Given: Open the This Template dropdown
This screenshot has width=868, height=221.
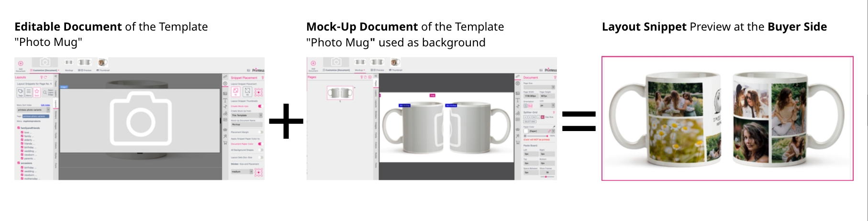Looking at the screenshot, I should [x=247, y=115].
